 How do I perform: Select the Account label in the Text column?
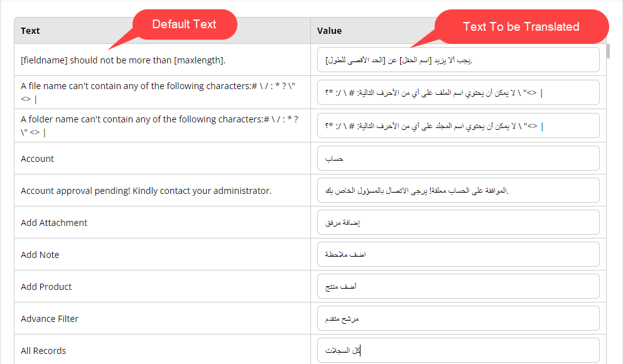click(37, 159)
